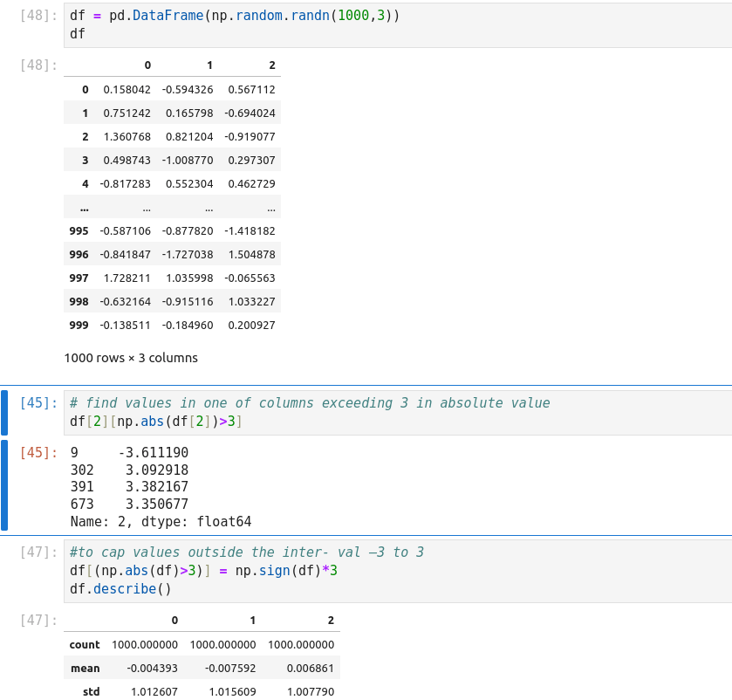Click the value 0.158042 in row 0
732x700 pixels.
click(x=127, y=89)
